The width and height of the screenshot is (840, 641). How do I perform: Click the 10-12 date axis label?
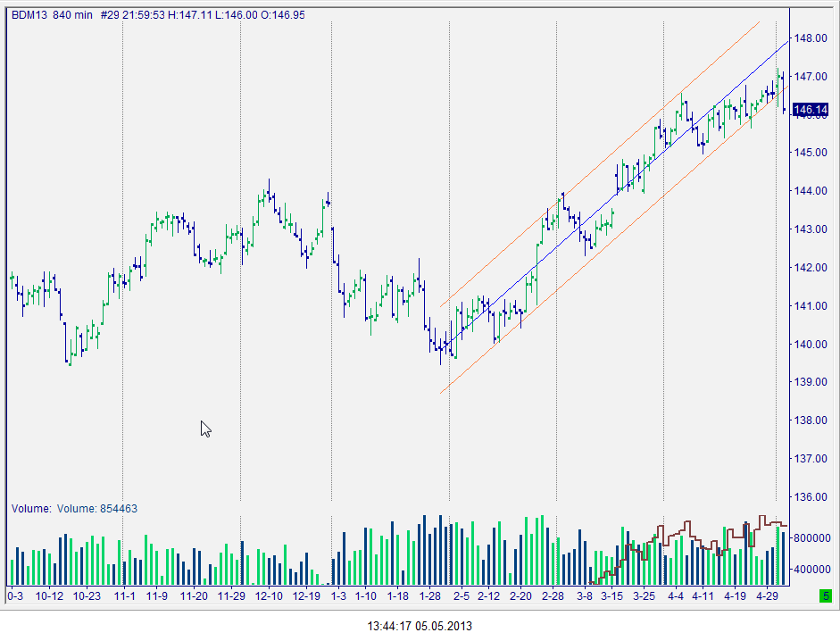point(49,596)
